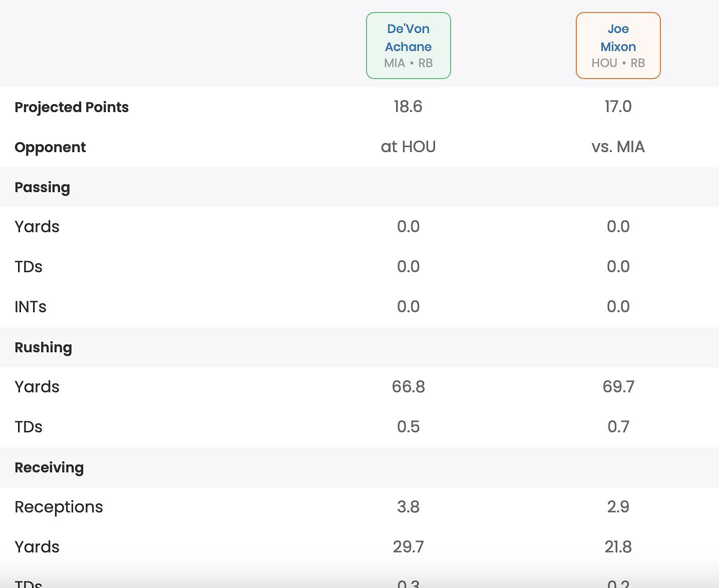This screenshot has width=719, height=588.
Task: Click Achane's 66.8 rushing yards
Action: 408,387
